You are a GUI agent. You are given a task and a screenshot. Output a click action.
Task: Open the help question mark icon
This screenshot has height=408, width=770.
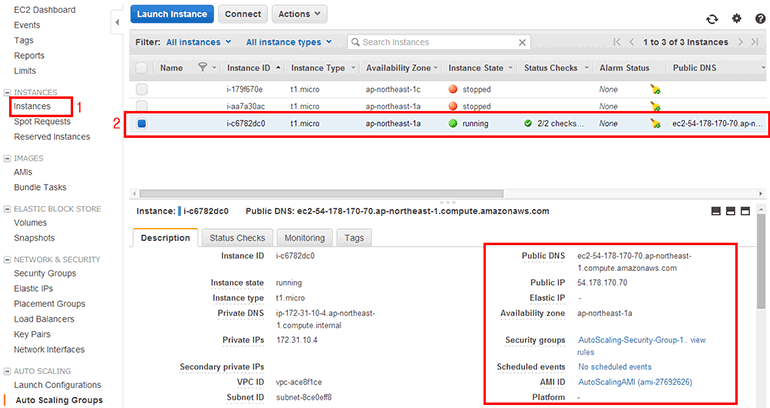(758, 18)
